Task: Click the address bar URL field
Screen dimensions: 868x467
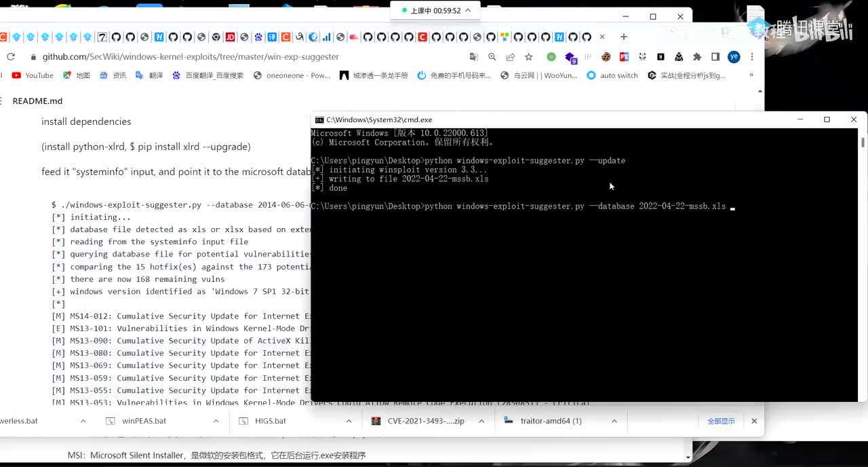Action: [191, 57]
